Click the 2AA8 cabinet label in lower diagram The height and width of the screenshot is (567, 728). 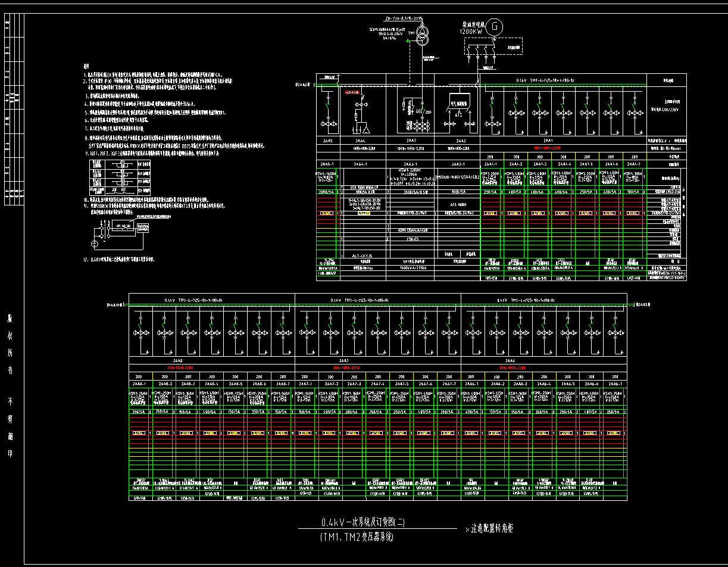click(x=177, y=361)
